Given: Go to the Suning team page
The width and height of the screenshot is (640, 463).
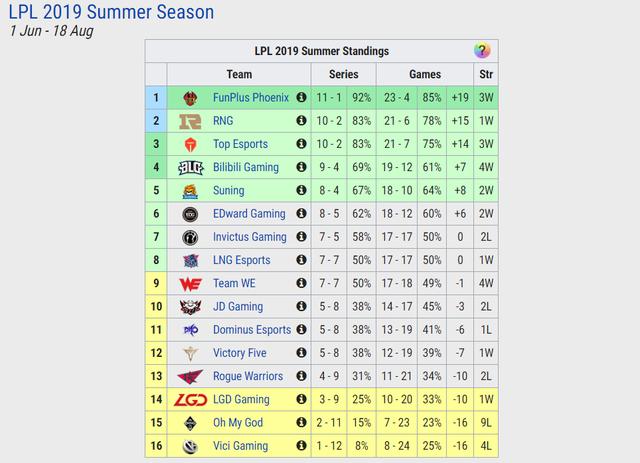Looking at the screenshot, I should click(x=229, y=190).
